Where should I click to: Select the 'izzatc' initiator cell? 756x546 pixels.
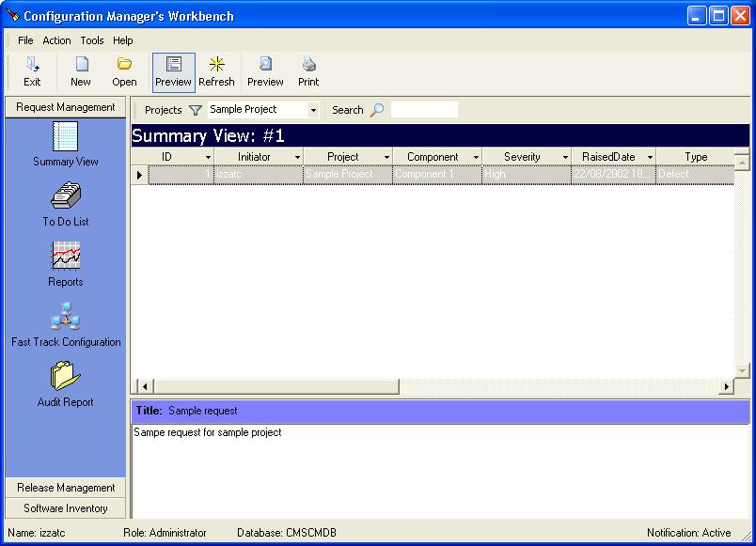click(259, 175)
